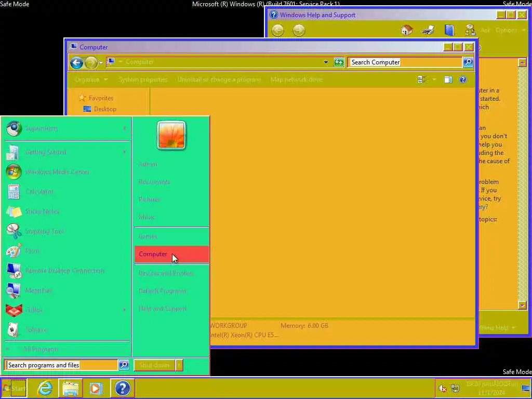Click the Shut down button
The width and height of the screenshot is (532, 399).
point(154,365)
